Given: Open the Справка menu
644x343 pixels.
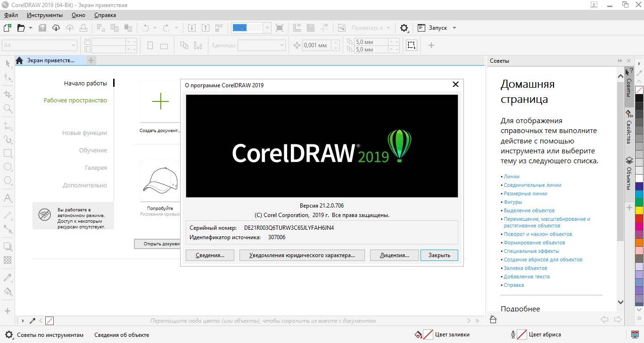Looking at the screenshot, I should [x=105, y=15].
